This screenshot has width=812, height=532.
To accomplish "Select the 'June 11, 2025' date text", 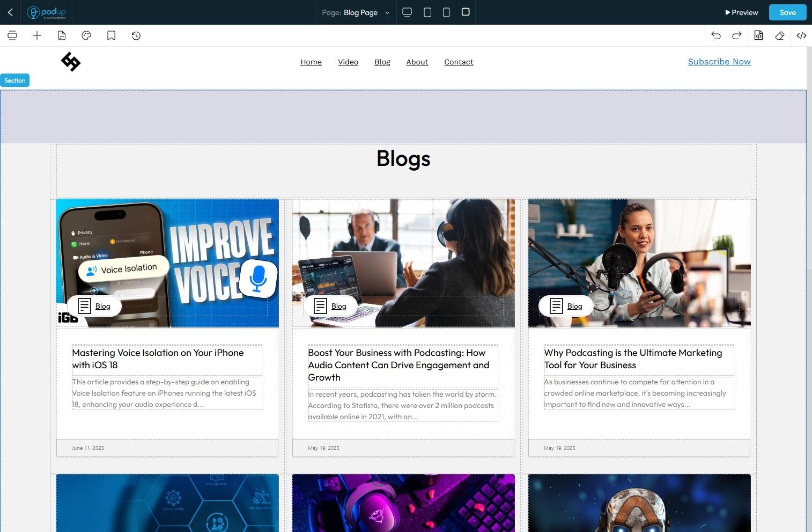I will click(88, 448).
